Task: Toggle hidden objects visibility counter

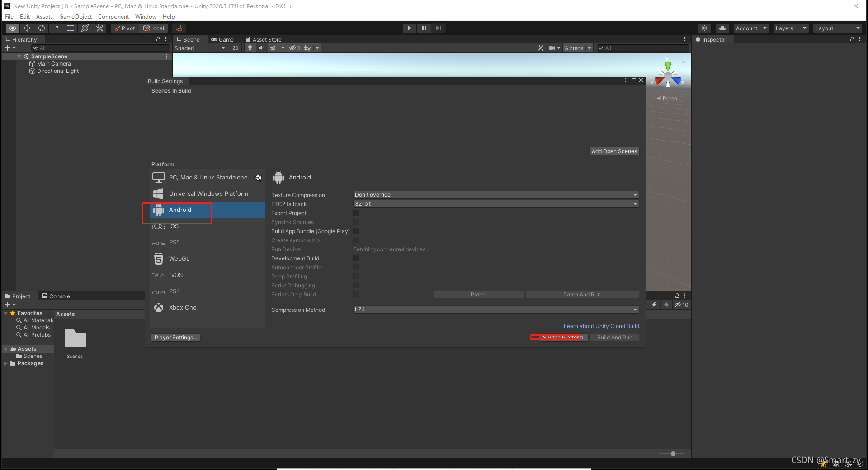Action: [295, 48]
